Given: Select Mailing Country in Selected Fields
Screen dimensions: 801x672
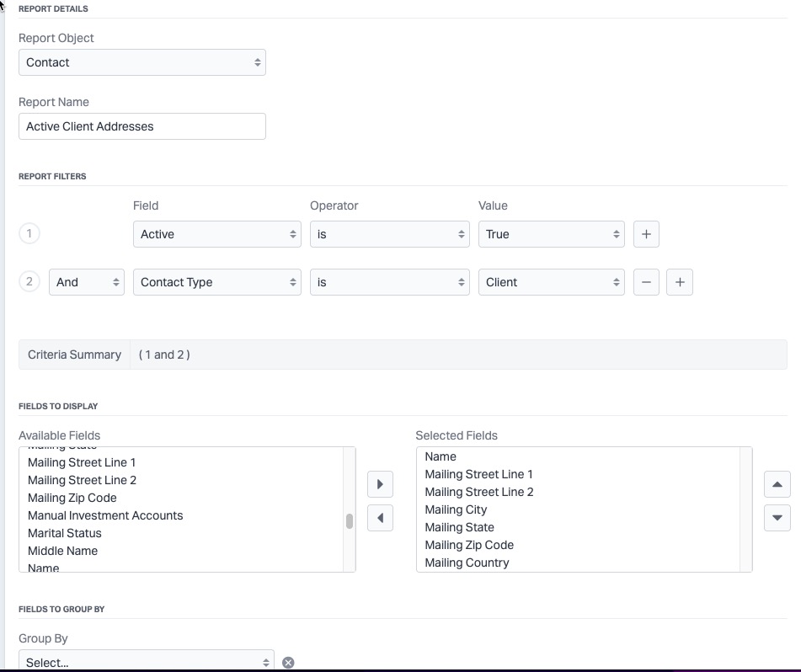Looking at the screenshot, I should (x=467, y=563).
